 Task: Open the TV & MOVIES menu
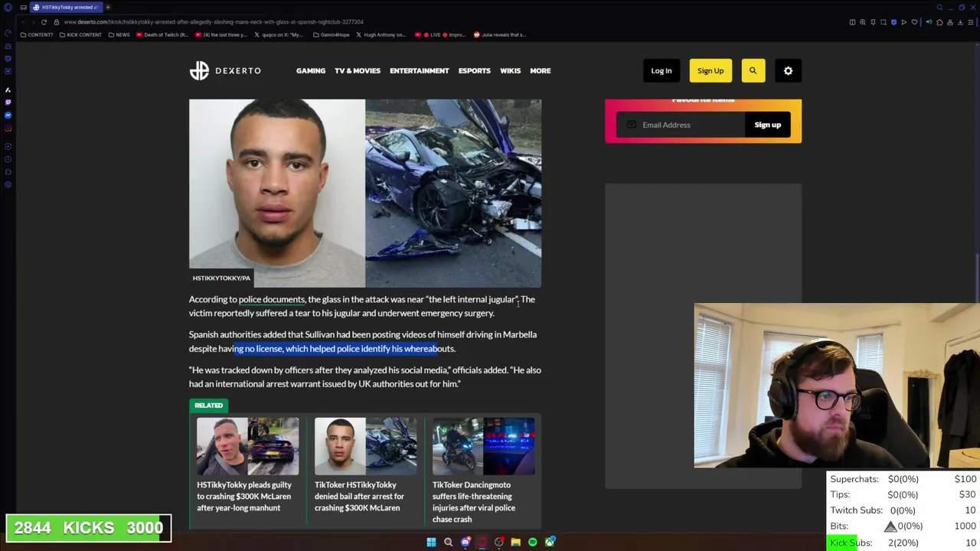(358, 70)
